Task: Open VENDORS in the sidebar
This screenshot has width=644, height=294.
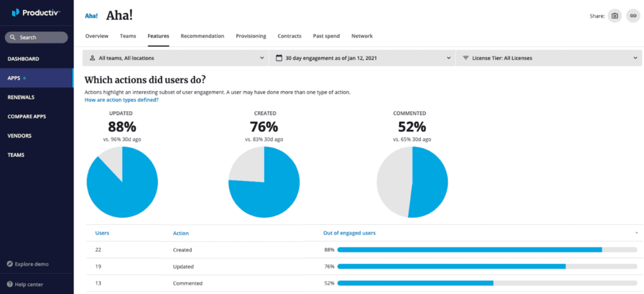Action: click(x=36, y=136)
